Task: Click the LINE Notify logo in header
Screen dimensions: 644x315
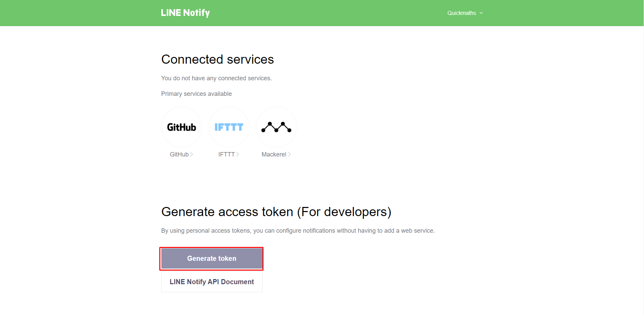Action: pos(185,13)
